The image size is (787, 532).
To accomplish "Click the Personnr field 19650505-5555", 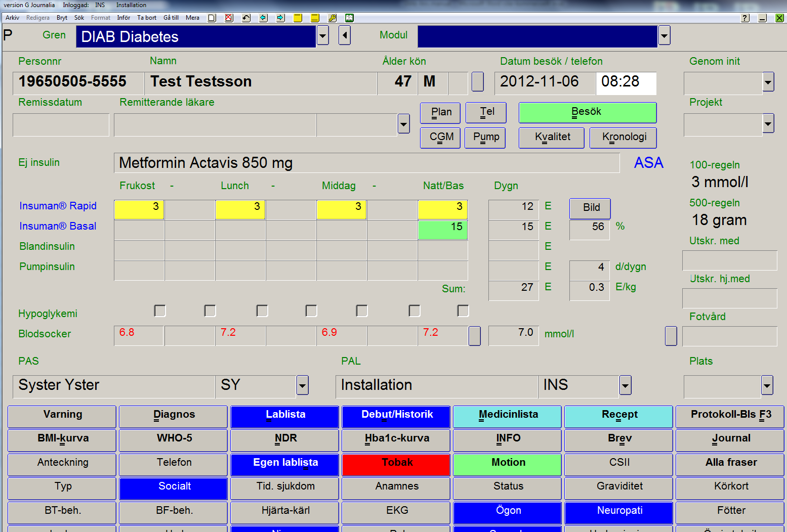I will [78, 83].
